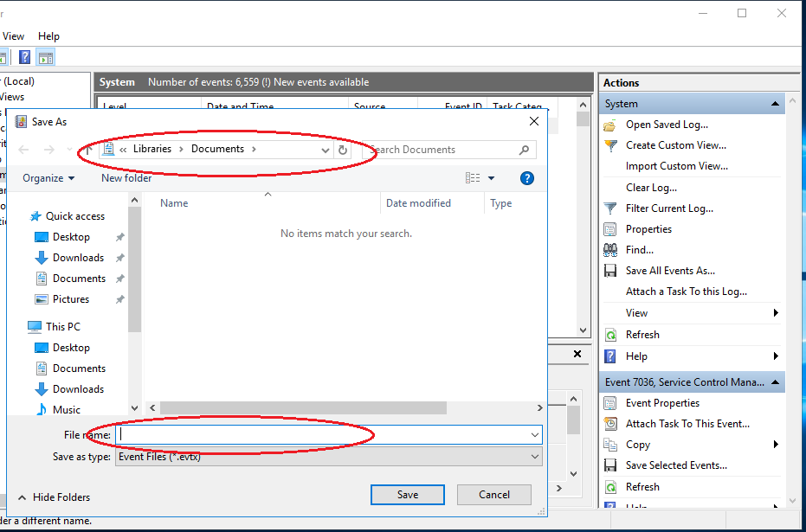Open Event Properties for Event 7036

pos(661,402)
